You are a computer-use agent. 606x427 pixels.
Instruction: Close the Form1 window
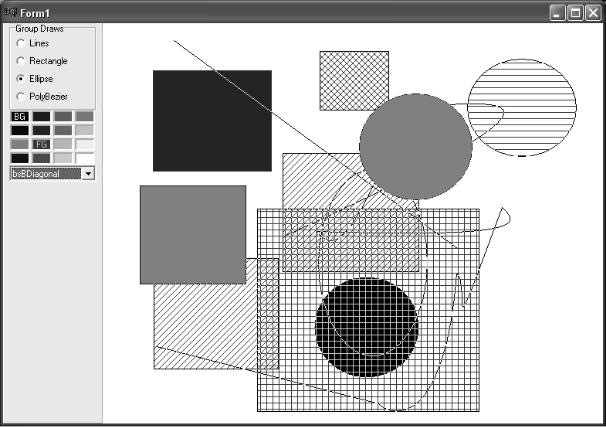tap(593, 13)
